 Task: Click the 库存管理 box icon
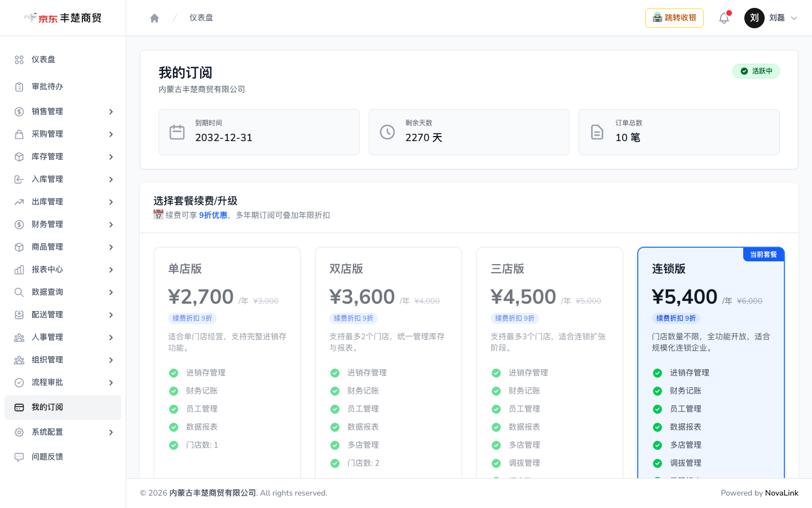pos(19,157)
